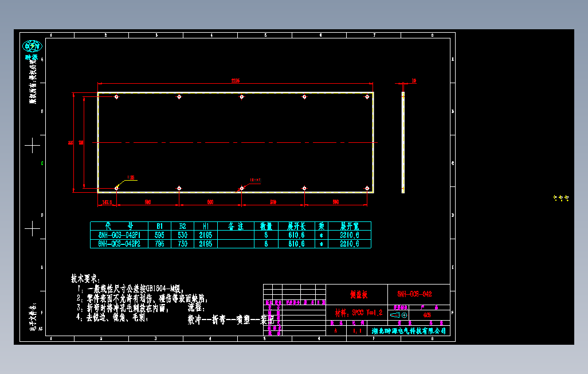Select the 147.5 offset dimension text
Viewport: 588px width, 374px height.
[107, 202]
